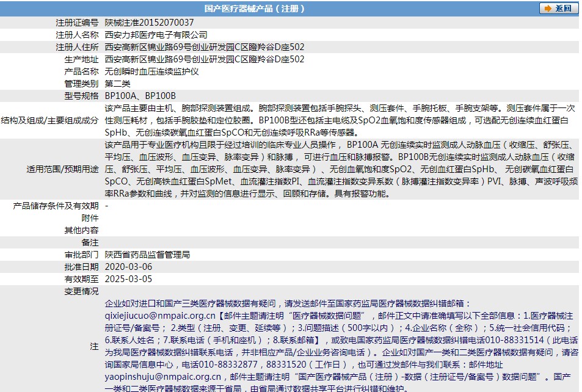Viewport: 582px width, 392px height.
Task: Select approval date 2020-03-06
Action: [128, 267]
